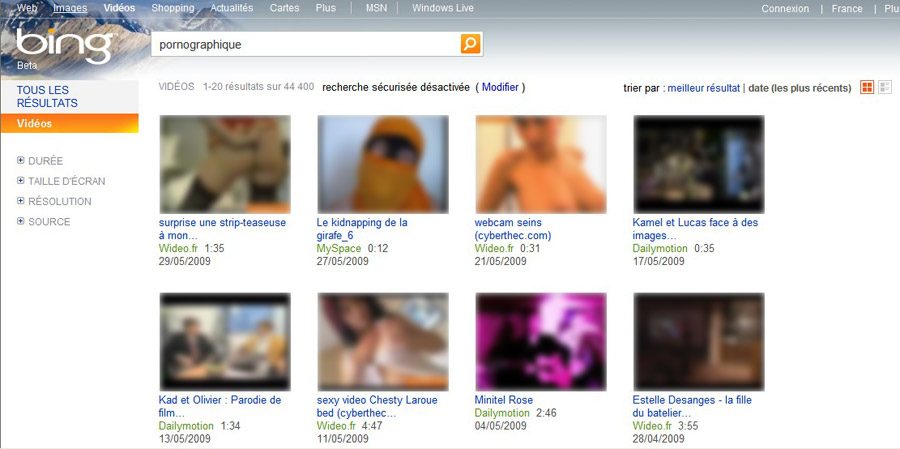Open the Vidéos top navigation tab
The height and width of the screenshot is (449, 900).
(119, 8)
